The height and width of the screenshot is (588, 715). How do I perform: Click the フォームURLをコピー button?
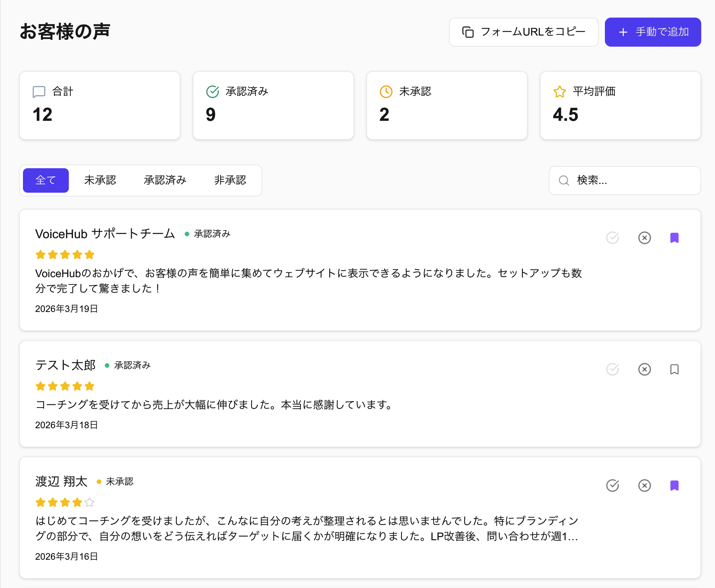click(523, 32)
